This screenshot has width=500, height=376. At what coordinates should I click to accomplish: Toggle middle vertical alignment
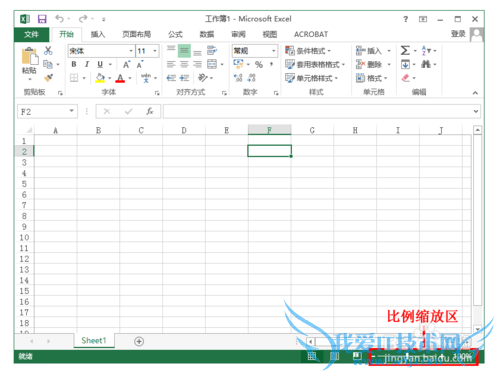(184, 51)
